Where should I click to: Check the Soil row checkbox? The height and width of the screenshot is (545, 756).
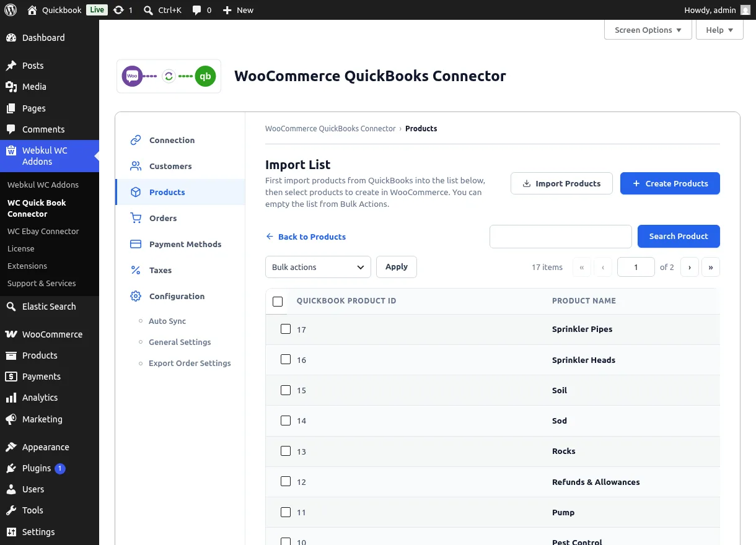[286, 390]
